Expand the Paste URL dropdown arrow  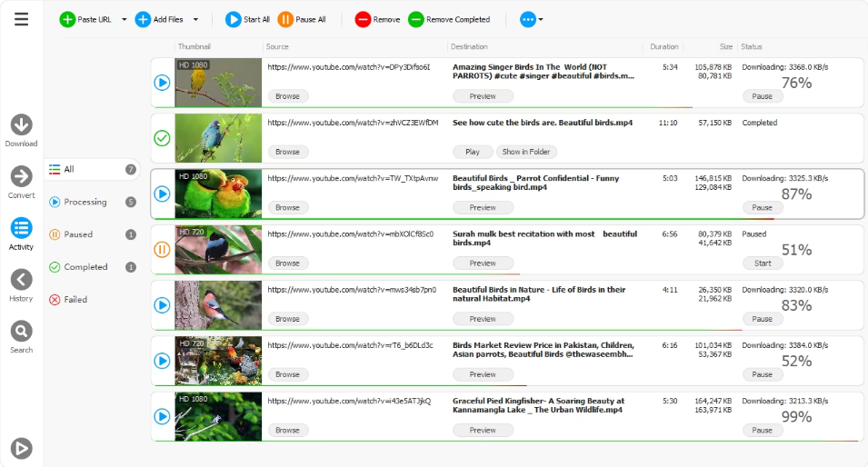(x=124, y=19)
